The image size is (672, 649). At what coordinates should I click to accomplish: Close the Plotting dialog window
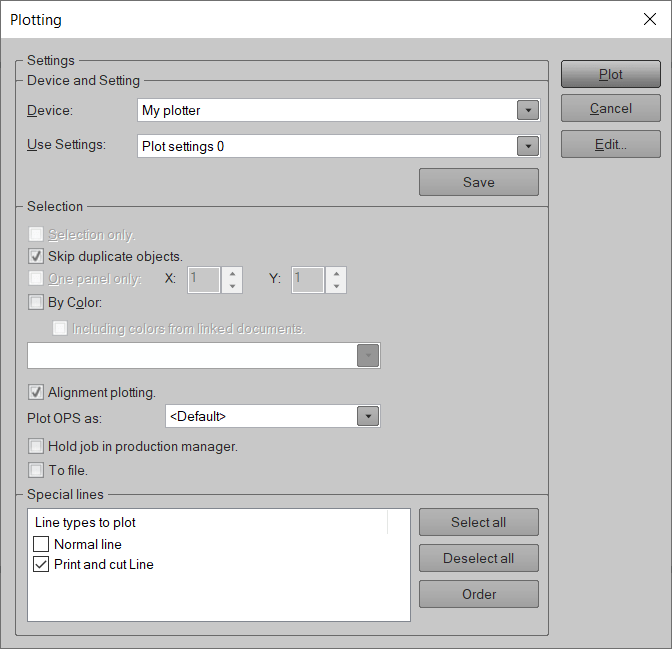[x=649, y=19]
